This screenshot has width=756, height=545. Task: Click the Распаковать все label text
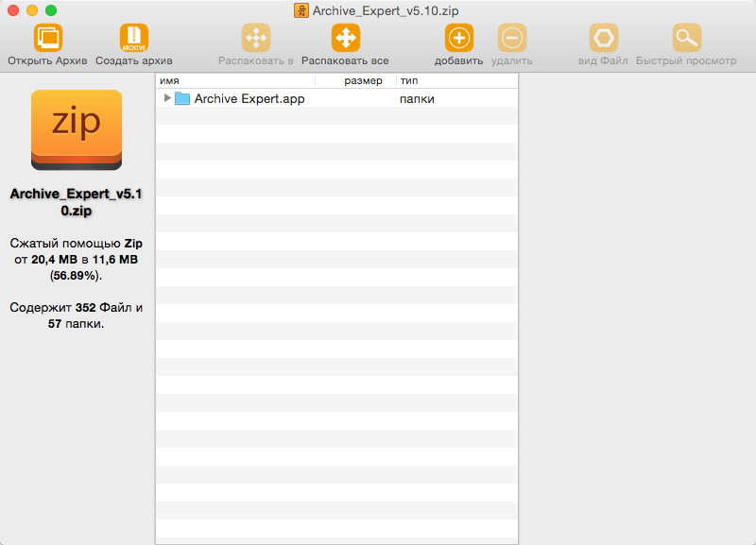(345, 60)
